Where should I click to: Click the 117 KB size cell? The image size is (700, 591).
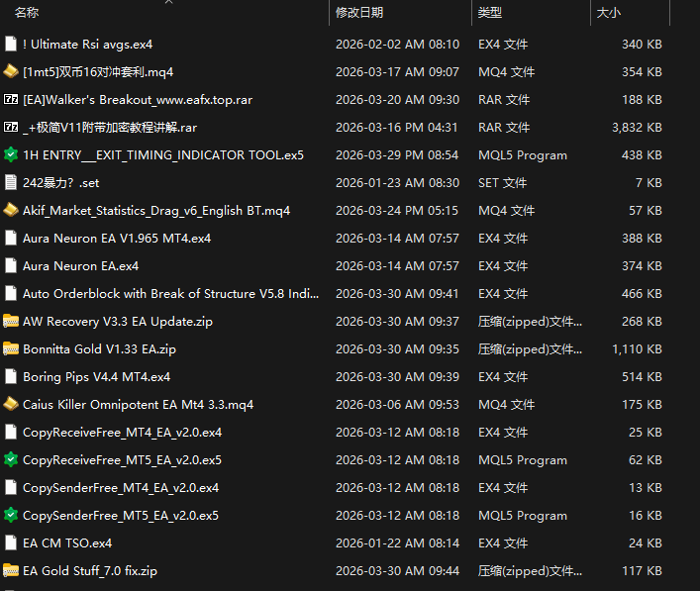[x=642, y=570]
